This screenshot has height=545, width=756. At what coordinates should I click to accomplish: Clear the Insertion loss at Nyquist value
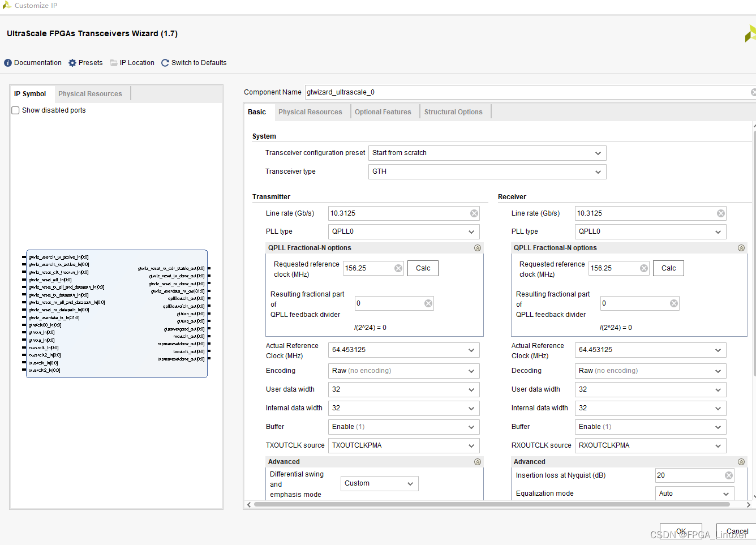729,475
